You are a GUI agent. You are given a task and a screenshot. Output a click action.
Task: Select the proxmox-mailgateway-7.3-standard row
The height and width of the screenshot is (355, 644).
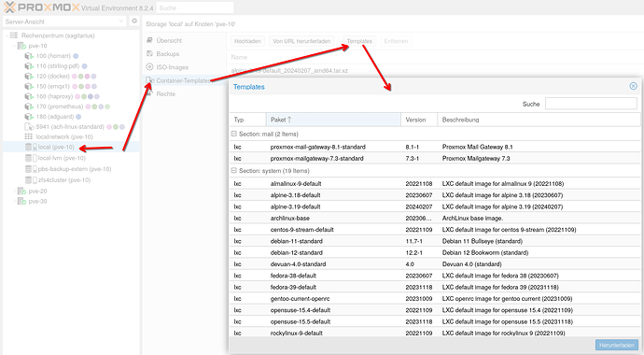click(435, 158)
